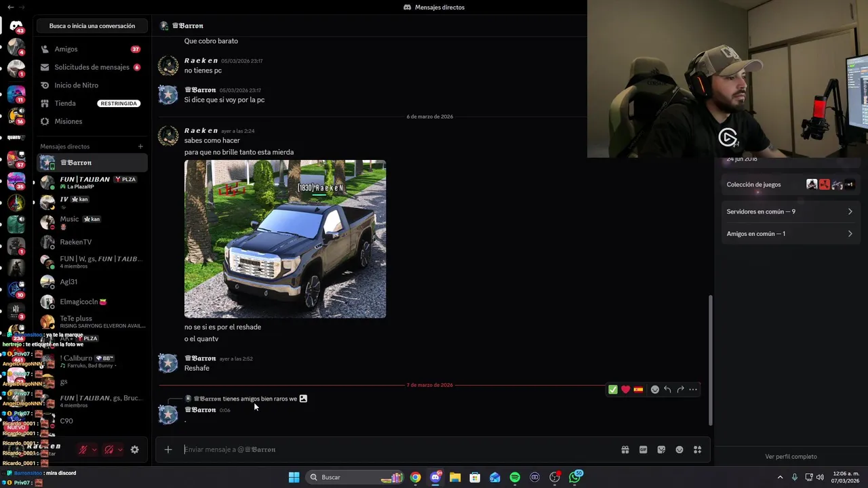Expand Servidores en común — 9
Screen dimensions: 868x488
(789, 211)
